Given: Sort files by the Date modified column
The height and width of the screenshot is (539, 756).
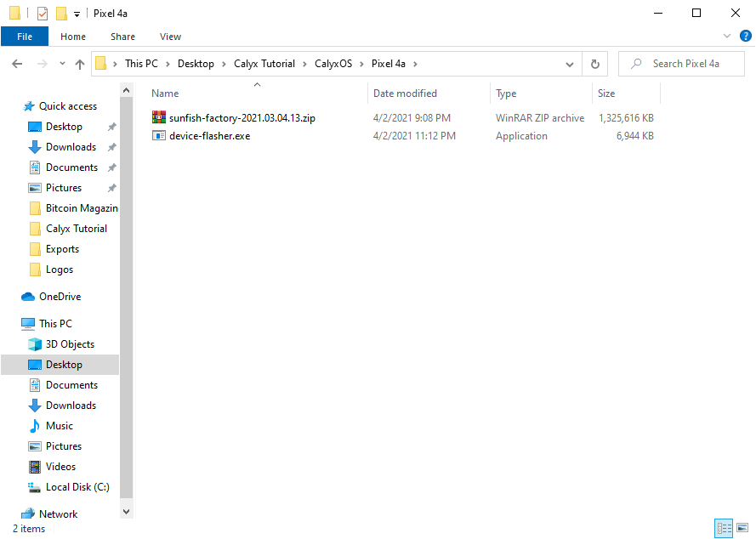Looking at the screenshot, I should [405, 94].
